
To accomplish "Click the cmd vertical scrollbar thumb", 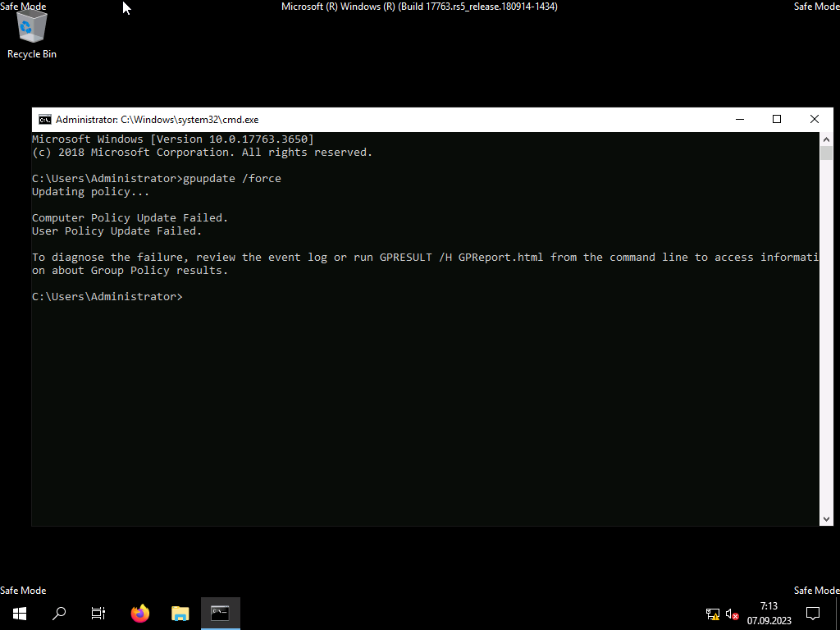I will pyautogui.click(x=826, y=153).
